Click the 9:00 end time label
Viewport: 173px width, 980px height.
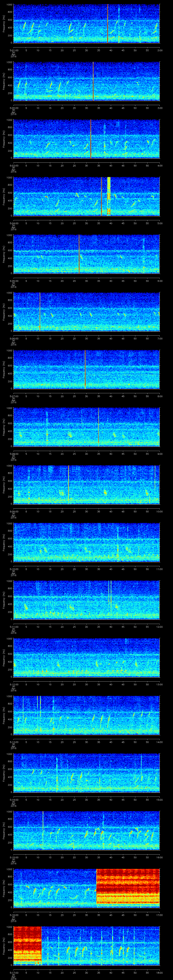point(160,454)
